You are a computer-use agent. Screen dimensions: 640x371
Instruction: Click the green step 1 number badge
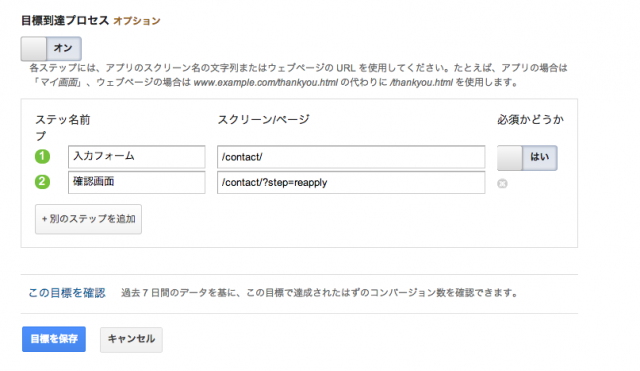coord(42,156)
